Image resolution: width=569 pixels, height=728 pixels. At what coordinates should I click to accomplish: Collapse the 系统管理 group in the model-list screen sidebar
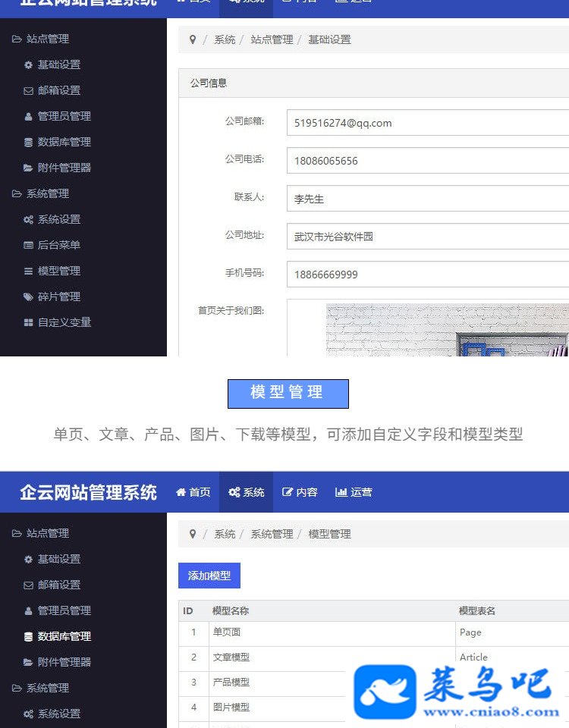coord(41,688)
